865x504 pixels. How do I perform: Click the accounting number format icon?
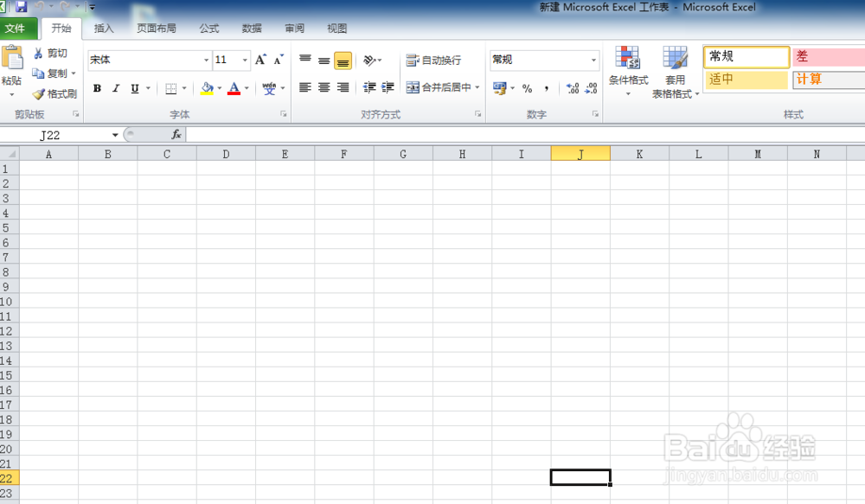pos(500,88)
